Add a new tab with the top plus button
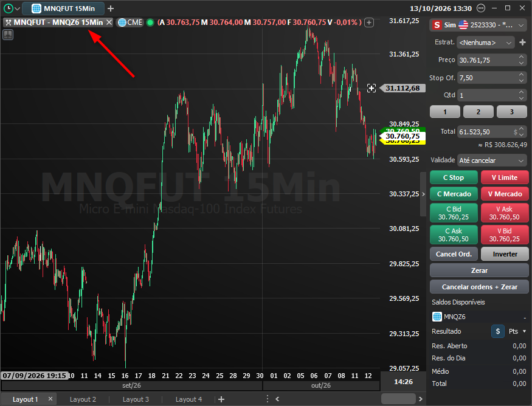Image resolution: width=532 pixels, height=406 pixels. 111,9
